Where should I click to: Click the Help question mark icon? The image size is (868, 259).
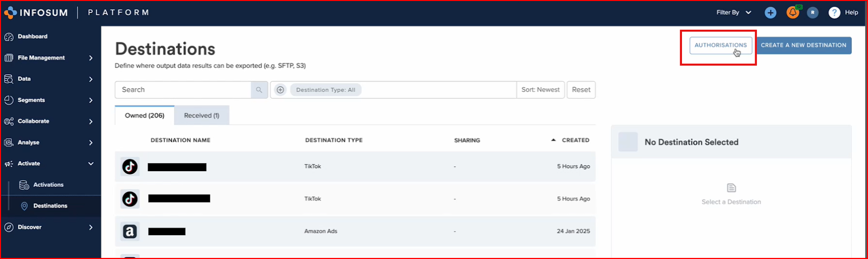[x=834, y=12]
